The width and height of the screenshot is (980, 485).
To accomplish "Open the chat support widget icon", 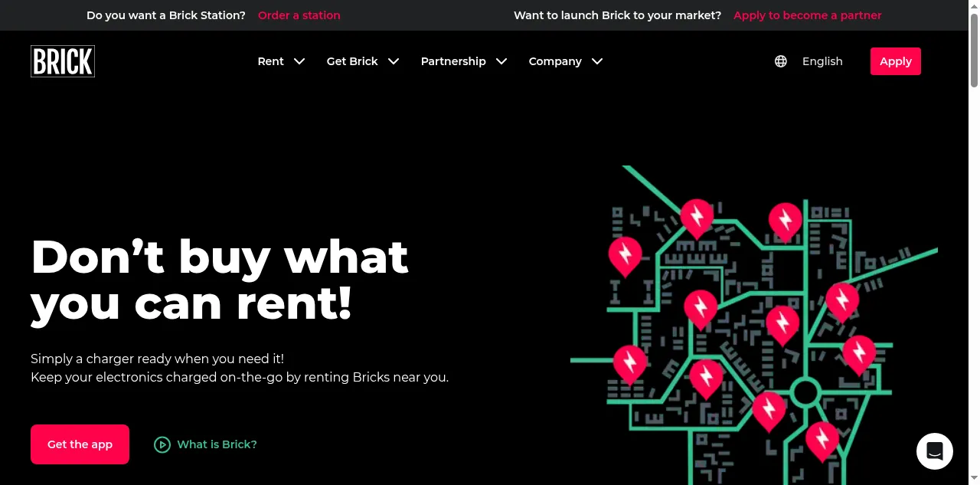I will click(934, 451).
